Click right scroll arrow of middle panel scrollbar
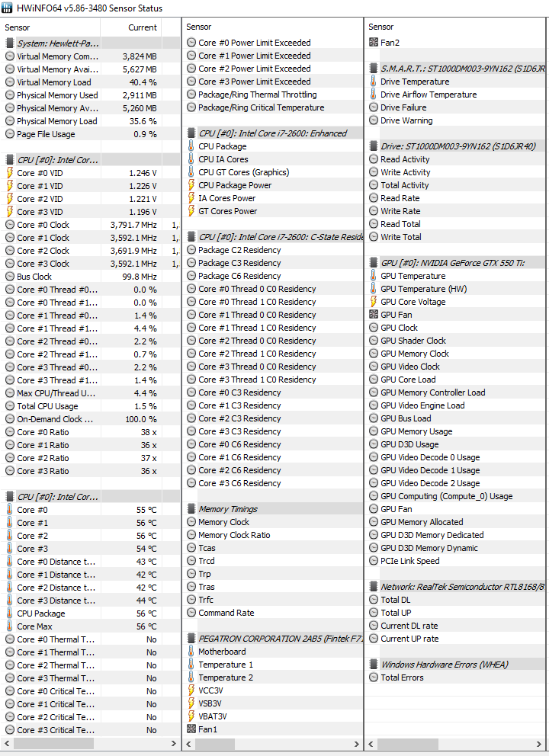Screen dimensions: 549x756 pos(357,744)
